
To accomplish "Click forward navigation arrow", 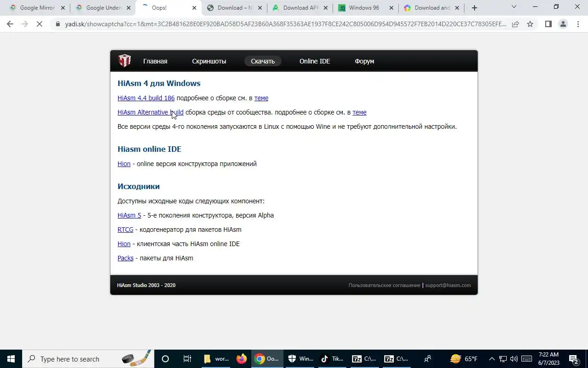I will (25, 24).
